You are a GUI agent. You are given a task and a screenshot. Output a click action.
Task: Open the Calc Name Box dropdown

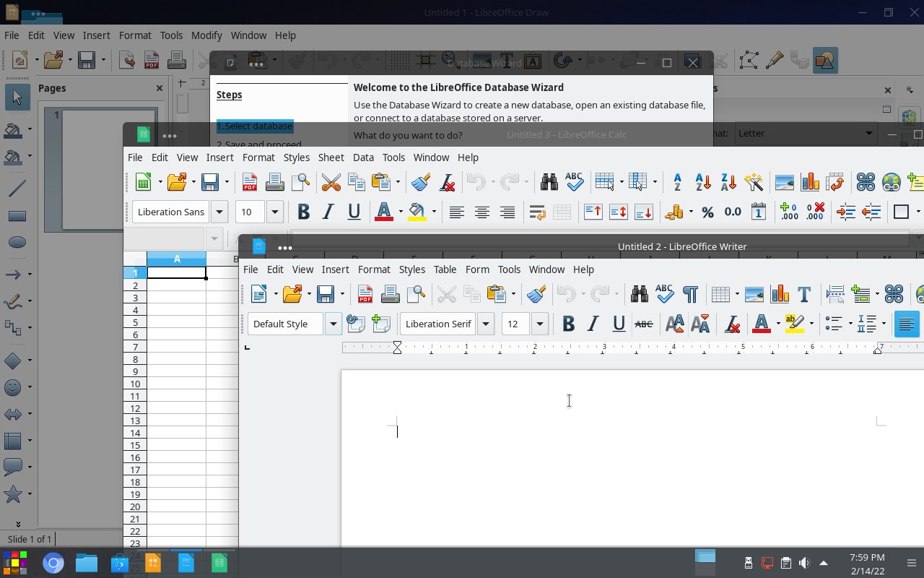point(214,238)
